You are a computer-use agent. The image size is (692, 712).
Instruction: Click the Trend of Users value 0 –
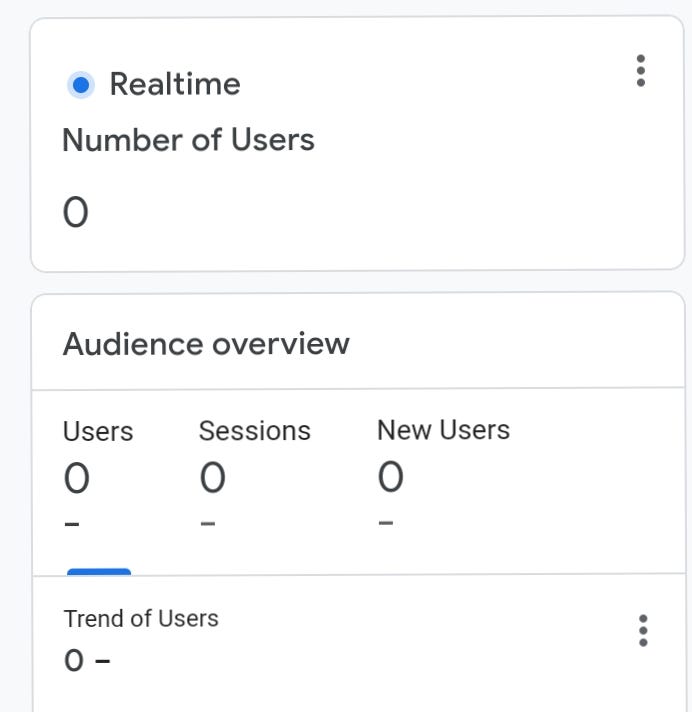coord(87,660)
